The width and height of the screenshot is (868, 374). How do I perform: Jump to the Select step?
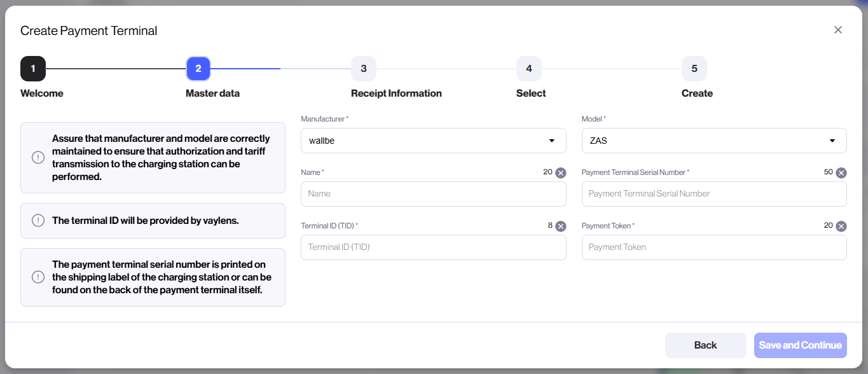click(528, 68)
